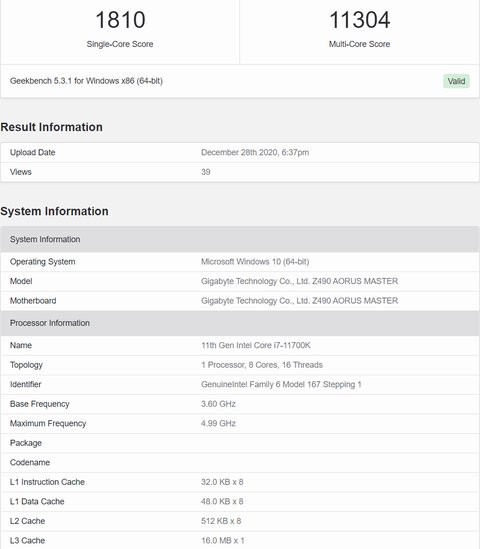Screen dimensions: 480x549
Task: Select the 3.60 GHz base frequency value
Action: [218, 404]
